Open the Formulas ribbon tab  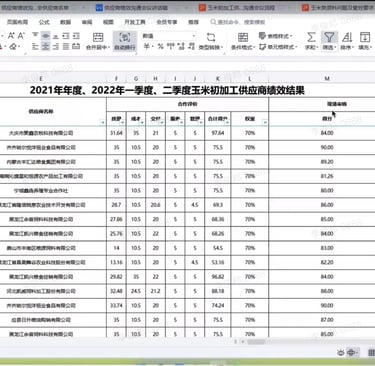[44, 22]
